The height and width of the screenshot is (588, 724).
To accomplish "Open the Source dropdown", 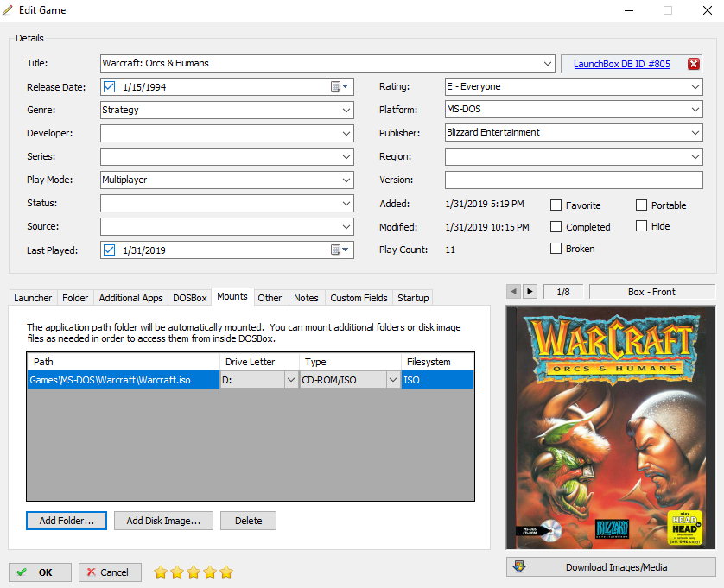I will coord(346,226).
